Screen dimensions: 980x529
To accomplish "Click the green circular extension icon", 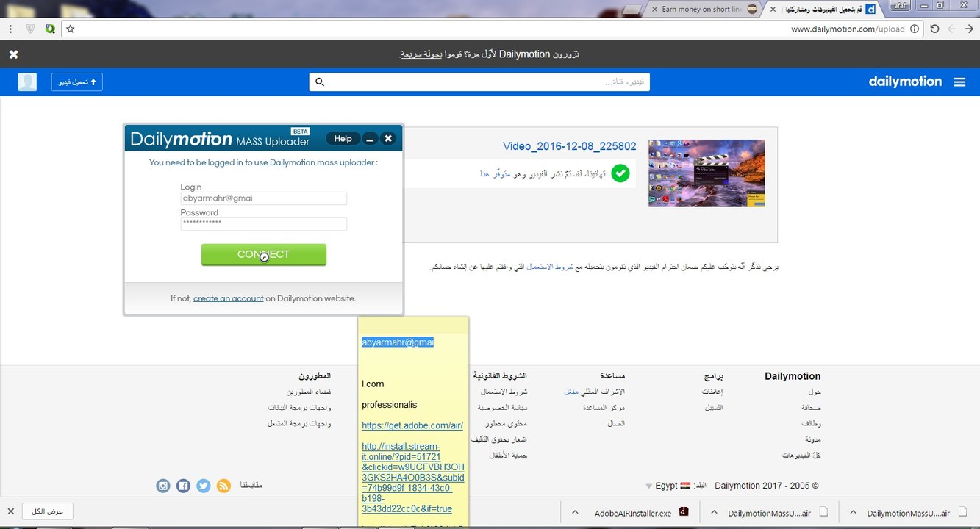I will [x=49, y=29].
